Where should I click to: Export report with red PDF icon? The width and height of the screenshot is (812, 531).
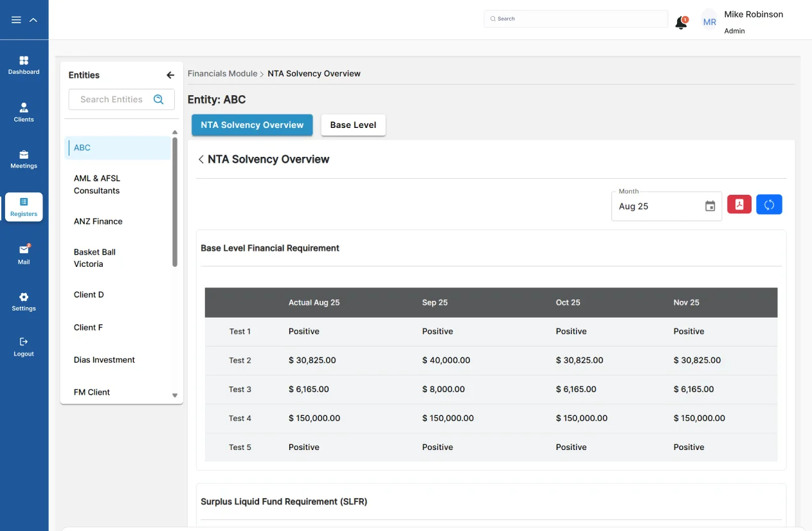pyautogui.click(x=739, y=204)
